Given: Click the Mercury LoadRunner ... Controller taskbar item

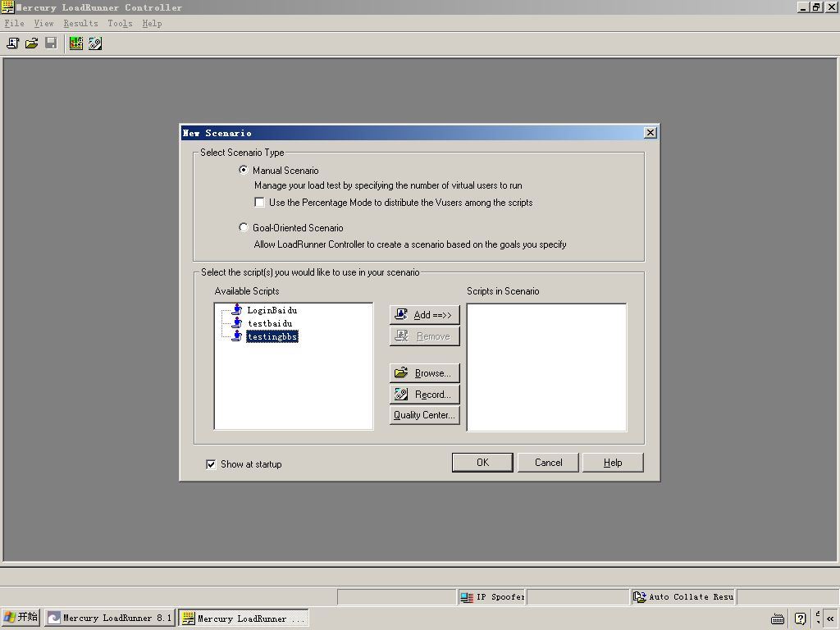Looking at the screenshot, I should (x=244, y=618).
